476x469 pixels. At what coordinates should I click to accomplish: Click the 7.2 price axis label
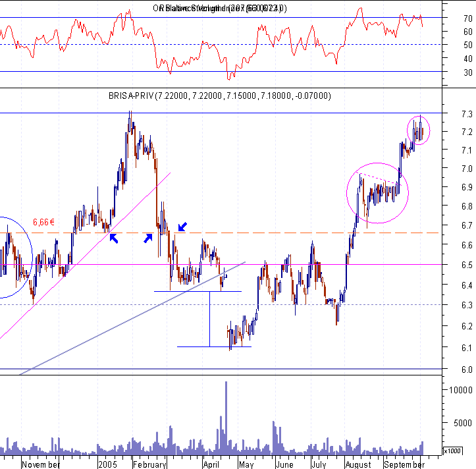[x=467, y=132]
